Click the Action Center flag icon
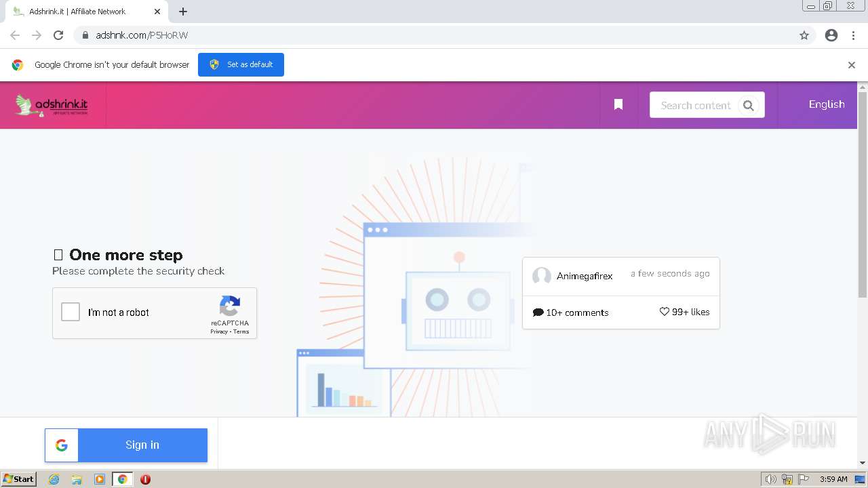 (804, 479)
